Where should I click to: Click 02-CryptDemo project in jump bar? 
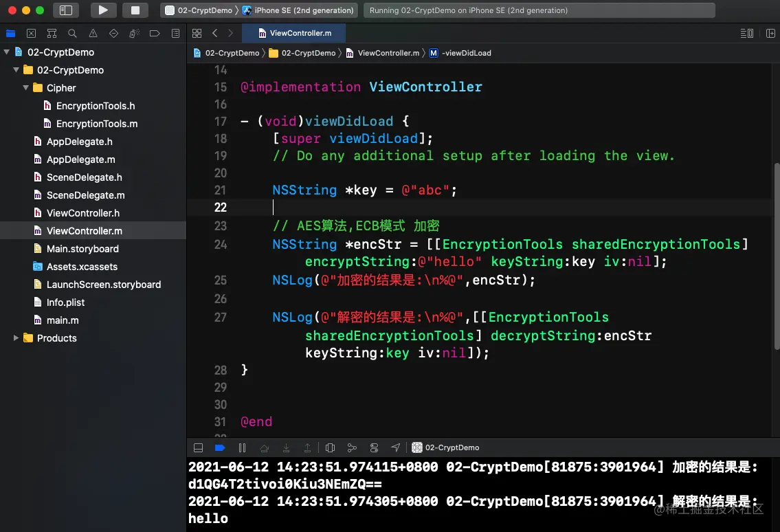(226, 53)
